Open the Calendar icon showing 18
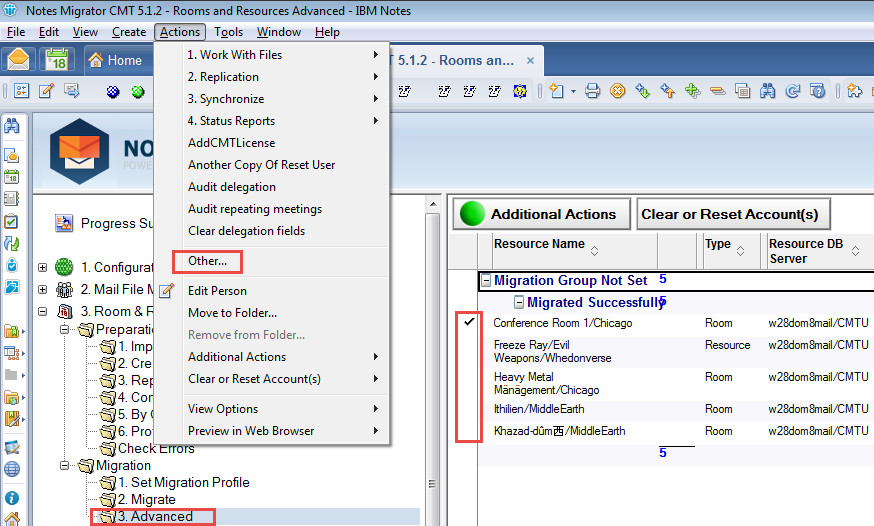Image resolution: width=874 pixels, height=526 pixels. coord(57,59)
